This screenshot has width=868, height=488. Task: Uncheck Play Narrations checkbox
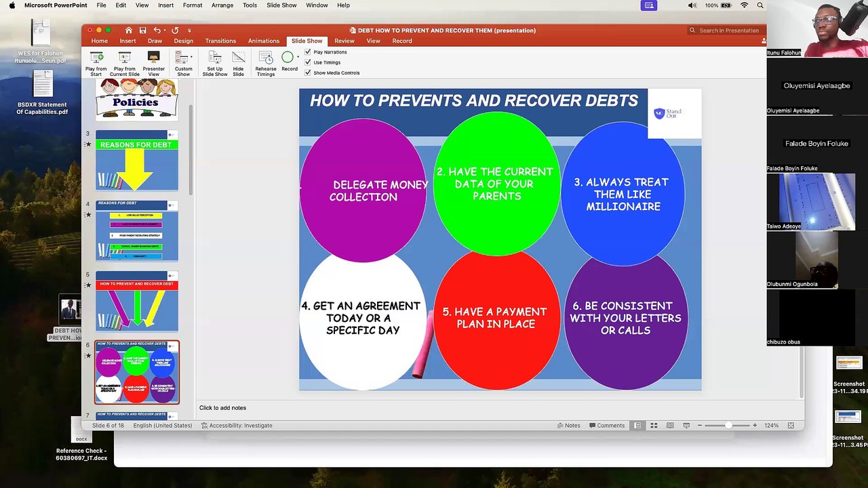308,52
